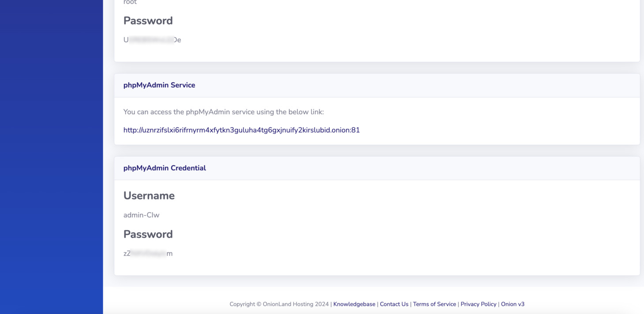This screenshot has width=644, height=314.
Task: Click the Password heading under admin-CIw
Action: pyautogui.click(x=148, y=234)
